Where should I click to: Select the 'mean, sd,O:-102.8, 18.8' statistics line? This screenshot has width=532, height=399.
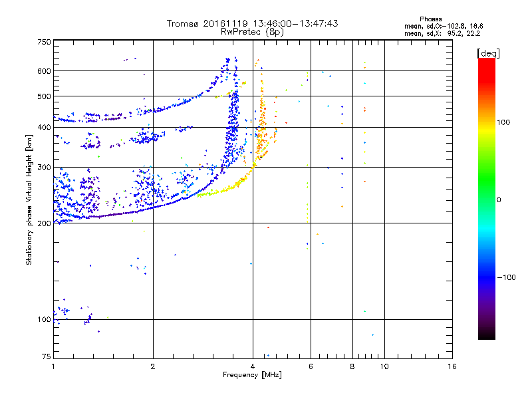click(x=444, y=27)
